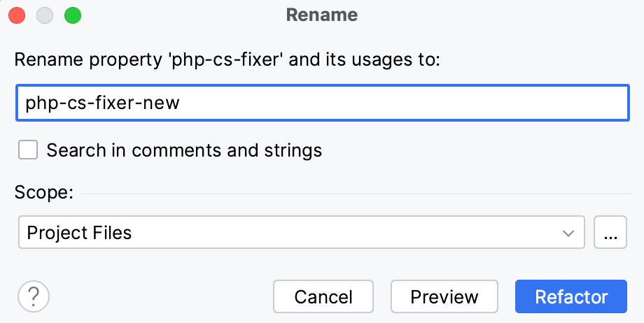Enable Search in comments and strings checkbox
Image resolution: width=644 pixels, height=323 pixels.
pos(28,150)
